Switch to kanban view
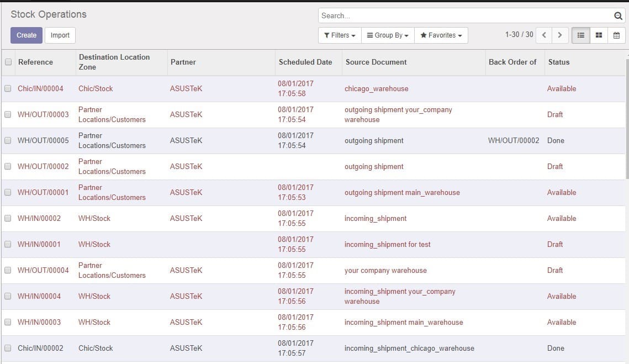 tap(599, 35)
